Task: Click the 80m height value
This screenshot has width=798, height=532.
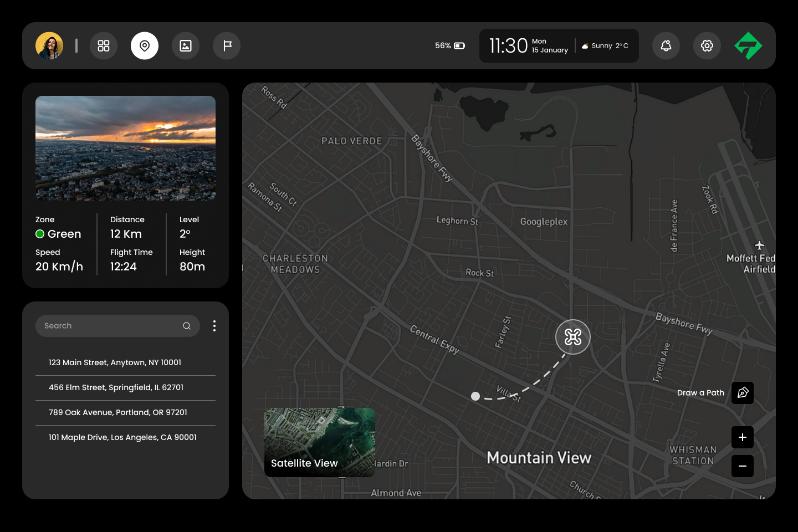Action: pos(192,267)
